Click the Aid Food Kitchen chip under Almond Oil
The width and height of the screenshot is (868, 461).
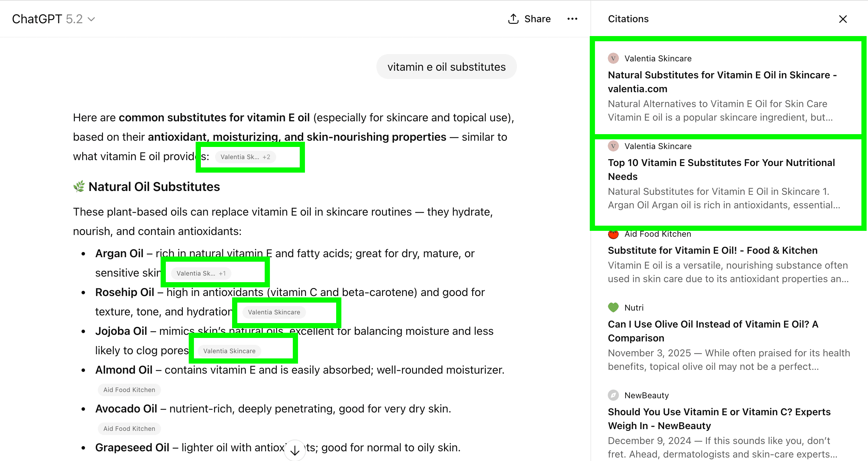[129, 390]
